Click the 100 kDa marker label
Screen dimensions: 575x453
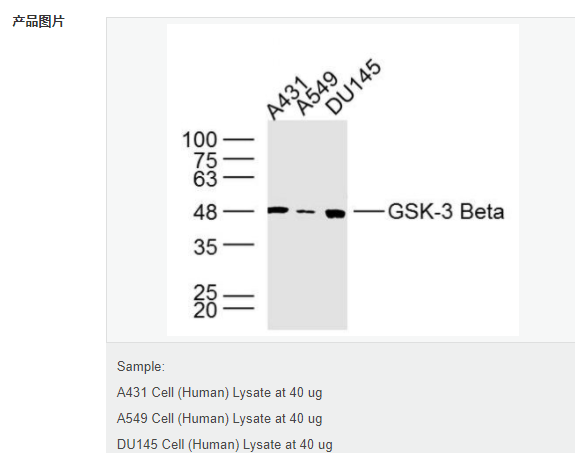[x=199, y=140]
